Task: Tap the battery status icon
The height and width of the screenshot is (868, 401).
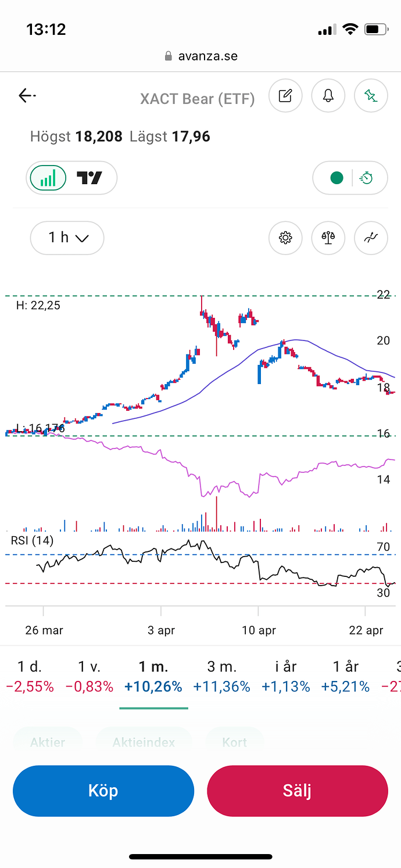Action: (376, 29)
